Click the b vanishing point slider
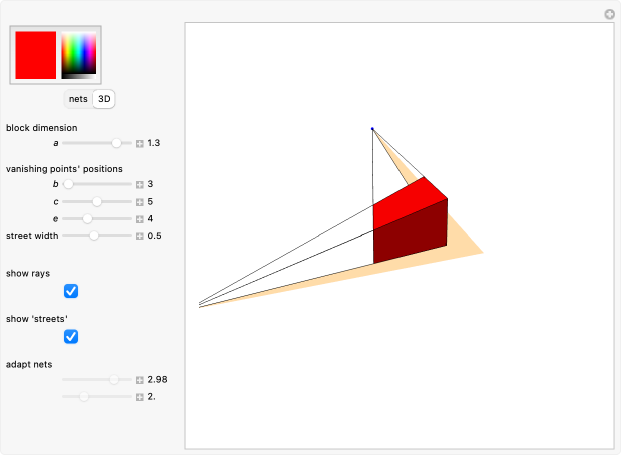Image resolution: width=621 pixels, height=456 pixels. click(97, 184)
